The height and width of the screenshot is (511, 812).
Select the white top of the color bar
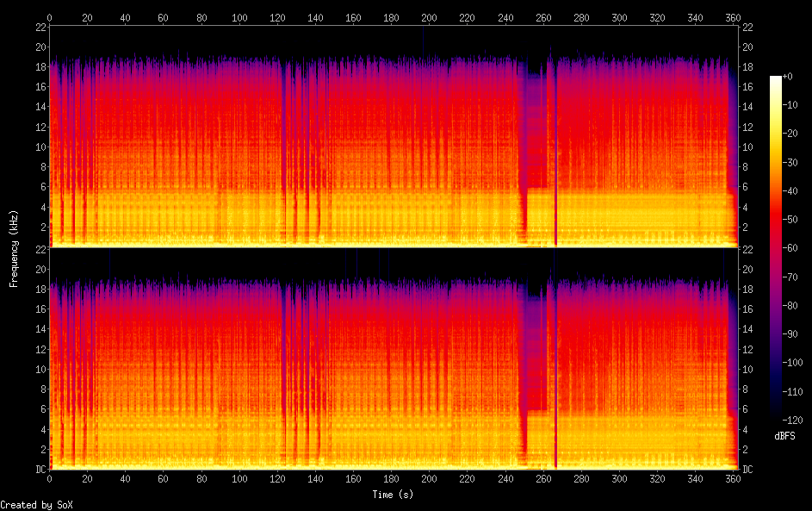tap(776, 80)
